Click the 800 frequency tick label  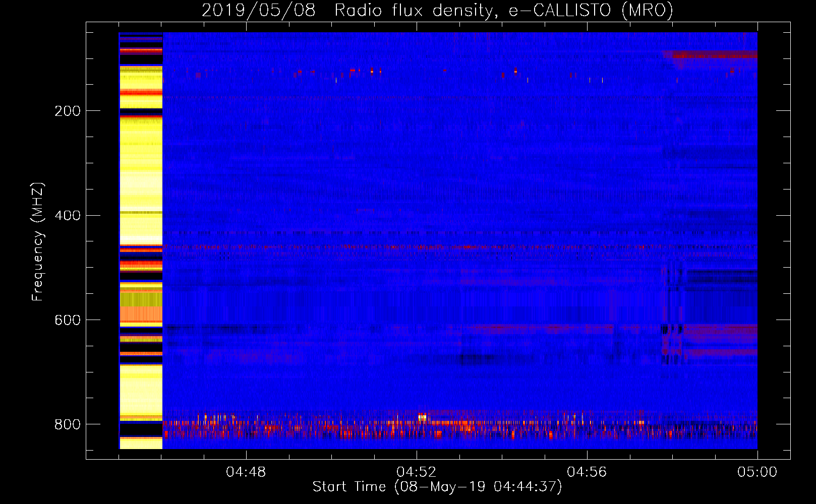[68, 425]
